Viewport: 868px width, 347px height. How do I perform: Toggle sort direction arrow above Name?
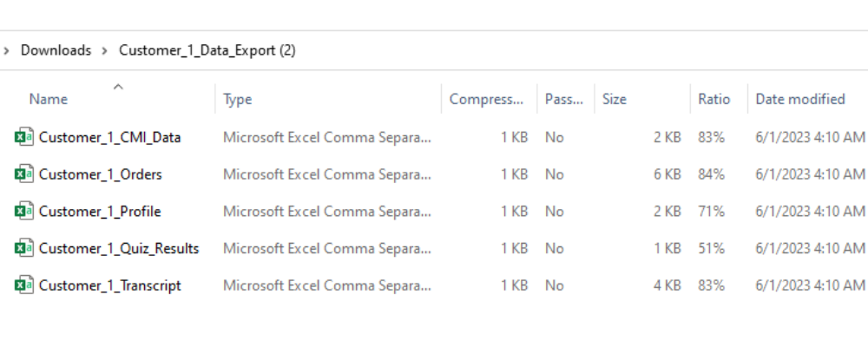[118, 87]
